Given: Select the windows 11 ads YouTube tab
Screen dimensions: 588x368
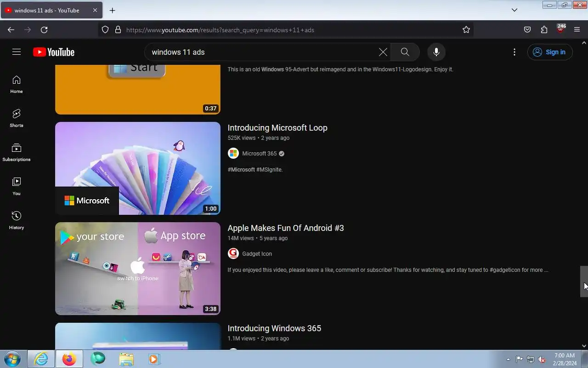Looking at the screenshot, I should 51,10.
